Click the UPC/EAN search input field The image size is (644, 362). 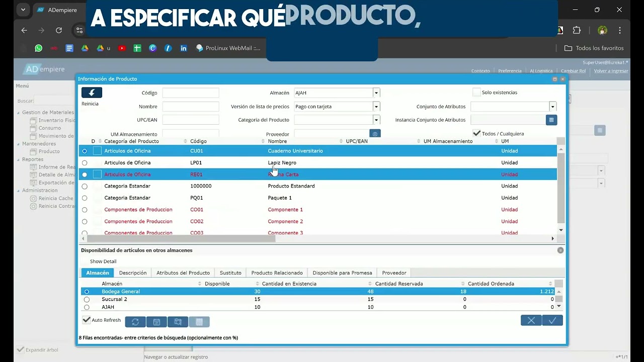click(191, 120)
